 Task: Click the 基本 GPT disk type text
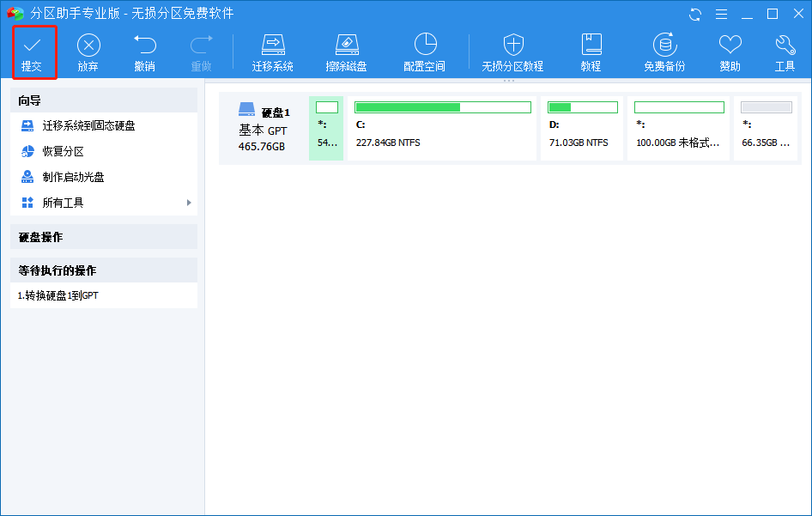pos(263,131)
